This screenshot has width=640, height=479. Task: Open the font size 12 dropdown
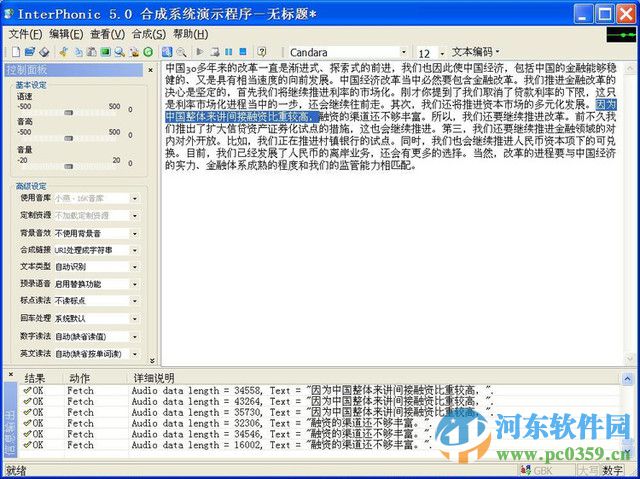coord(442,53)
